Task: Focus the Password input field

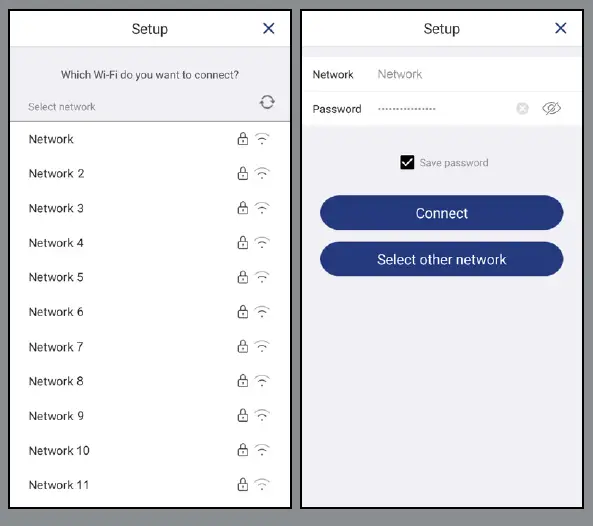Action: [x=442, y=109]
